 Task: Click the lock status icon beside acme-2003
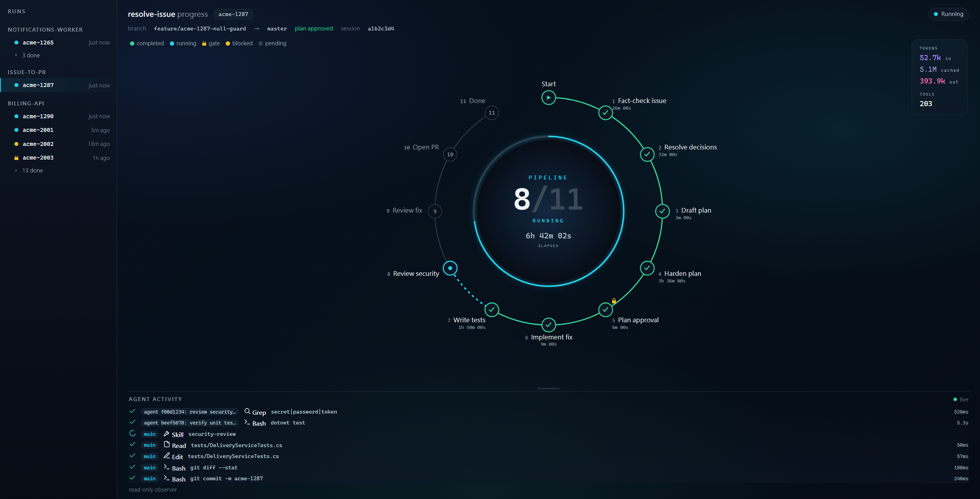16,158
